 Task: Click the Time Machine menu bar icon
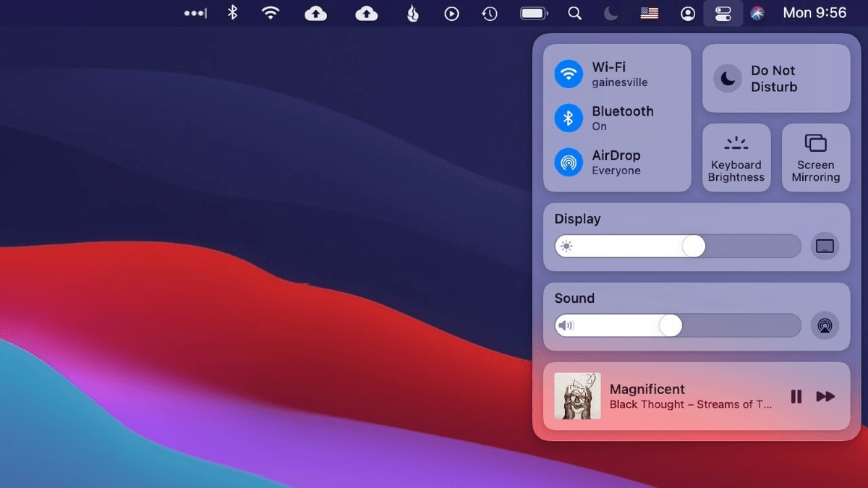click(x=490, y=12)
